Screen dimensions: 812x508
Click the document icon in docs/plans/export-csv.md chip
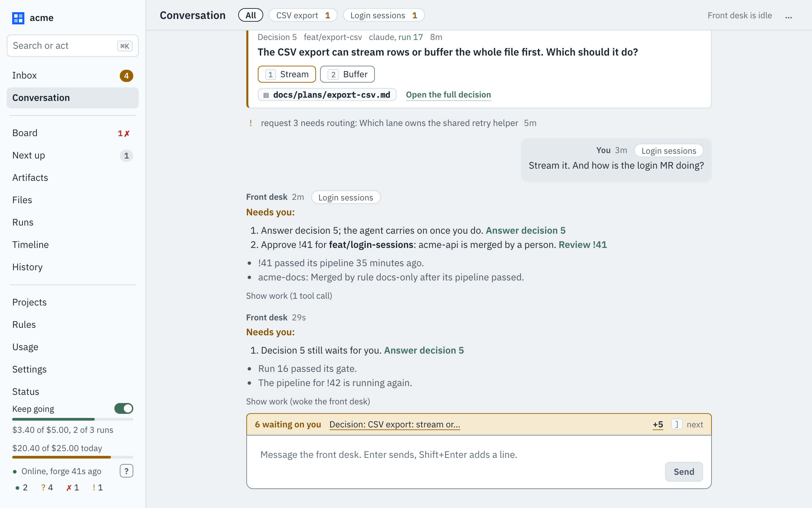[x=266, y=95]
